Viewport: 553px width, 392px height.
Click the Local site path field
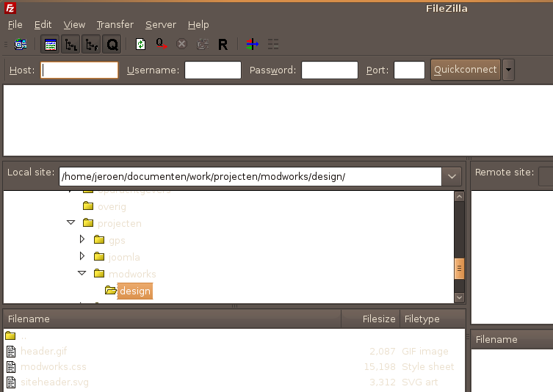tap(250, 177)
